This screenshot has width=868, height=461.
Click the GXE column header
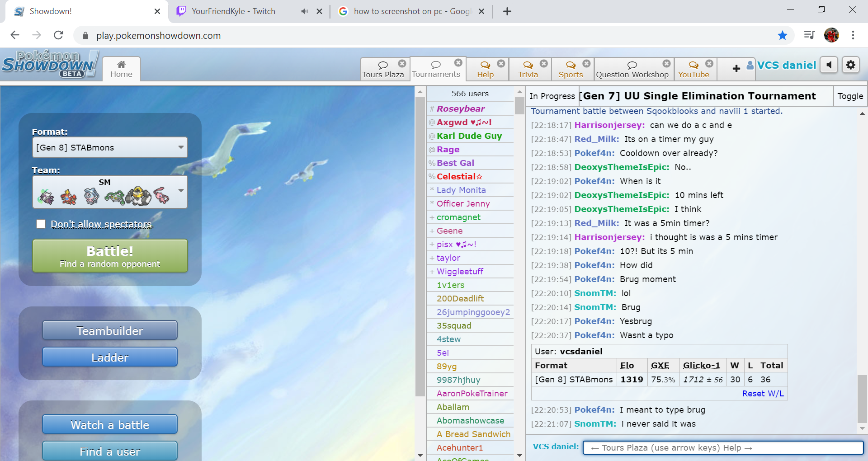[660, 365]
